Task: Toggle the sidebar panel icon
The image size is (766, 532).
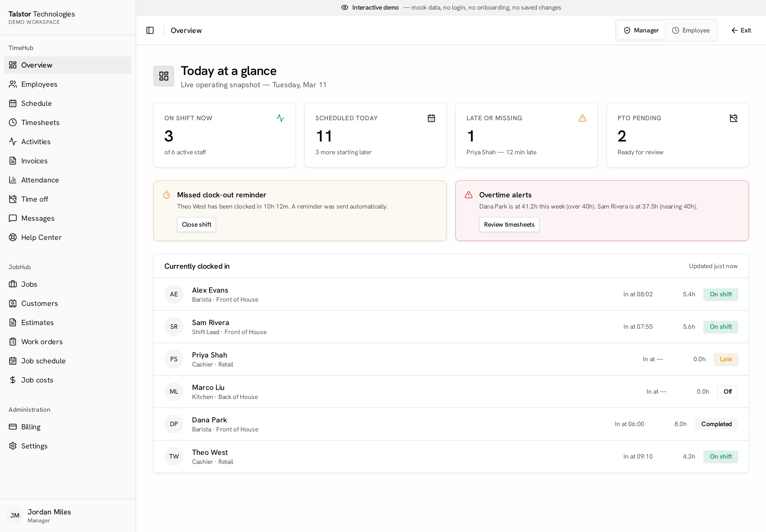Action: (150, 30)
